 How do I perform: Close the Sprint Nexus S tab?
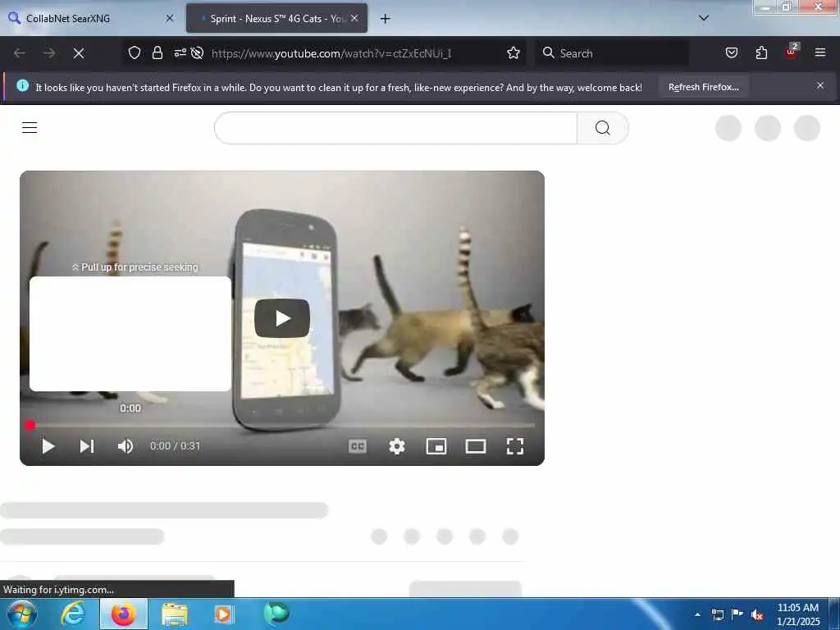(x=354, y=18)
